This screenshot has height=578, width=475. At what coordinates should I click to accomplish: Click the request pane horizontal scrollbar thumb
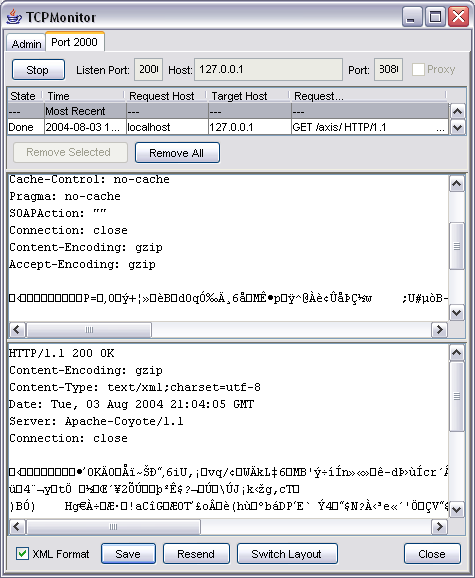coord(89,330)
